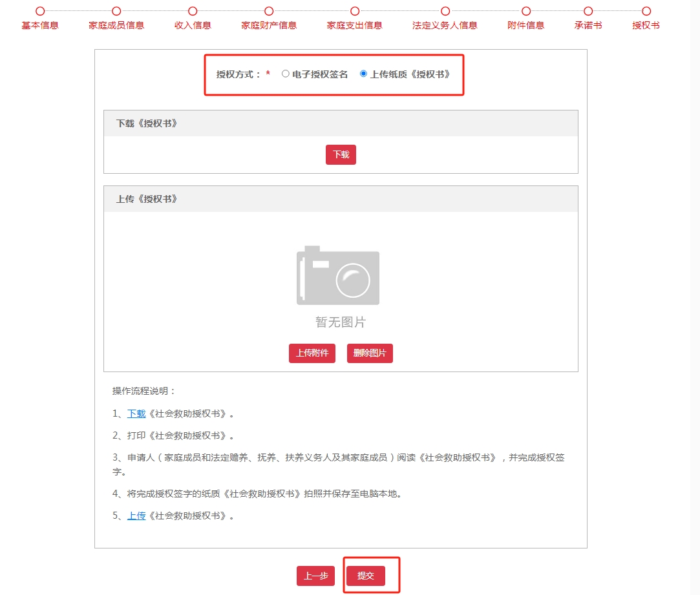Click 删除图片 to remove the image
This screenshot has height=595, width=700.
click(370, 353)
